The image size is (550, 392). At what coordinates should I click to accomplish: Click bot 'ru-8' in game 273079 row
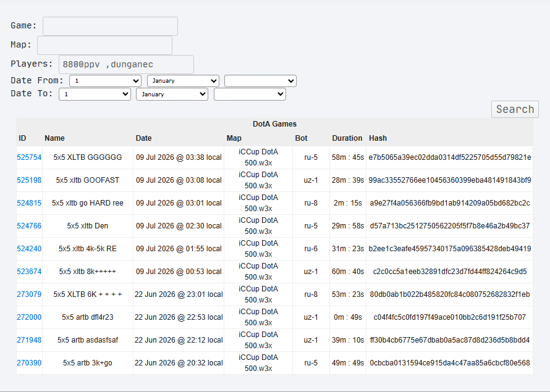coord(311,294)
